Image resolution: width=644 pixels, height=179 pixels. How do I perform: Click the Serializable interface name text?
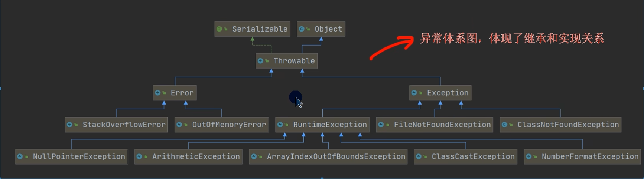260,29
